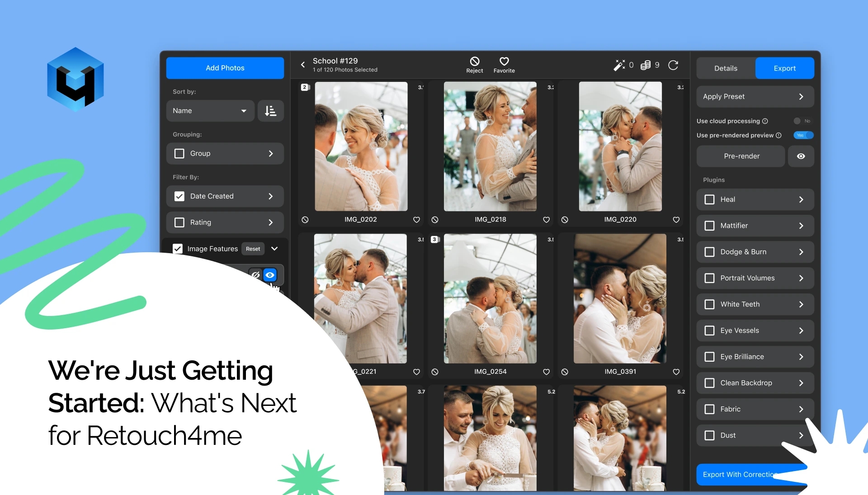Collapse the Image Features section
This screenshot has width=868, height=495.
pos(274,249)
